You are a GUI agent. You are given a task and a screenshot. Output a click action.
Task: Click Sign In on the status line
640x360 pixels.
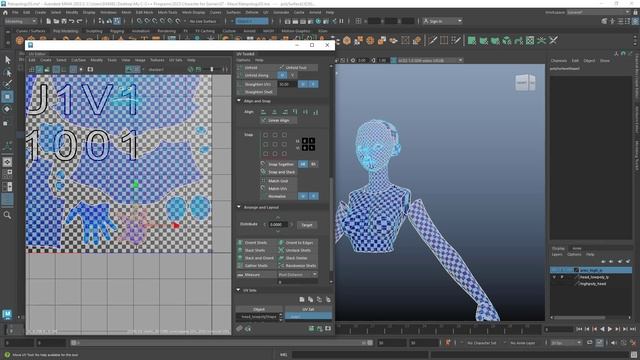tap(443, 21)
